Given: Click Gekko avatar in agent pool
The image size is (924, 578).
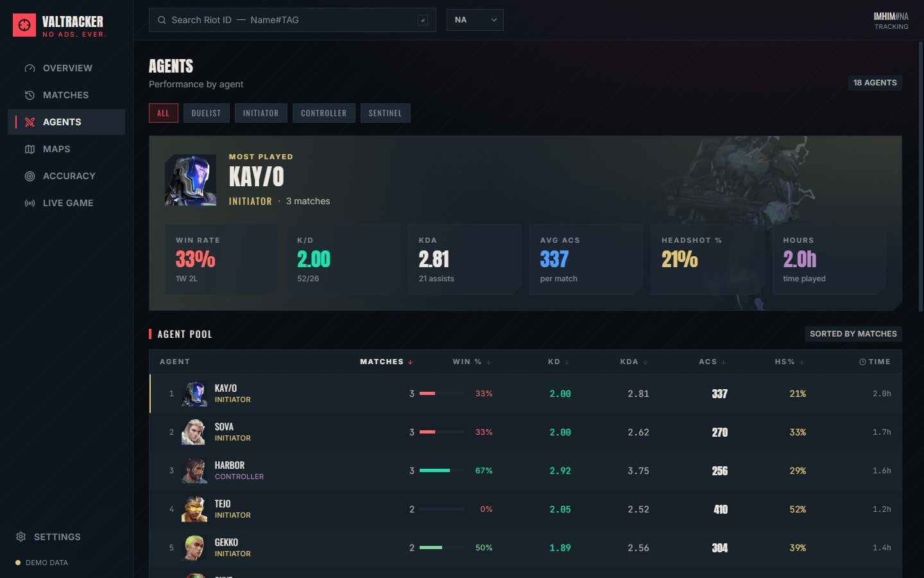Looking at the screenshot, I should pyautogui.click(x=194, y=548).
